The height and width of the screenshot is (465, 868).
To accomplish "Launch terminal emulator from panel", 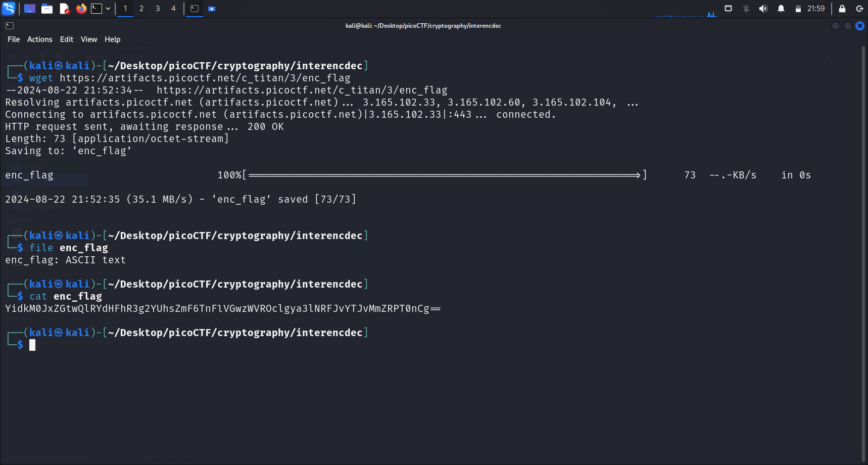I will pyautogui.click(x=97, y=9).
